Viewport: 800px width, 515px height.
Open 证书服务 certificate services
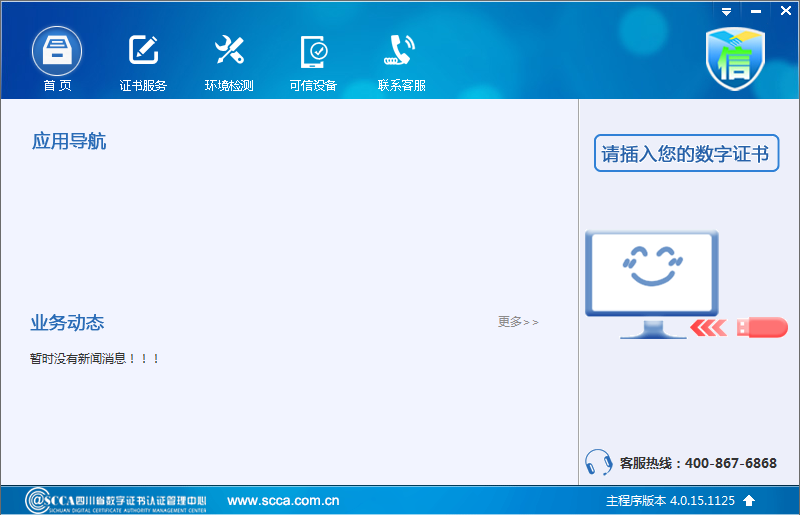point(143,52)
